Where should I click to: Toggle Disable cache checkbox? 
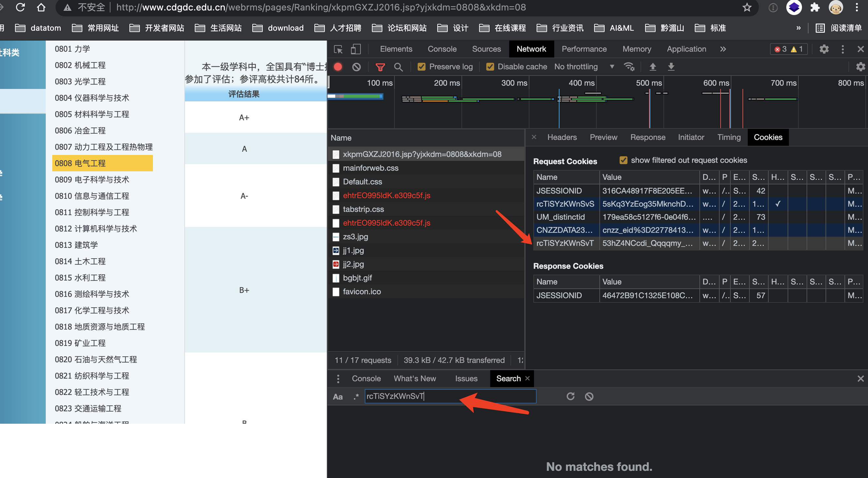(490, 67)
